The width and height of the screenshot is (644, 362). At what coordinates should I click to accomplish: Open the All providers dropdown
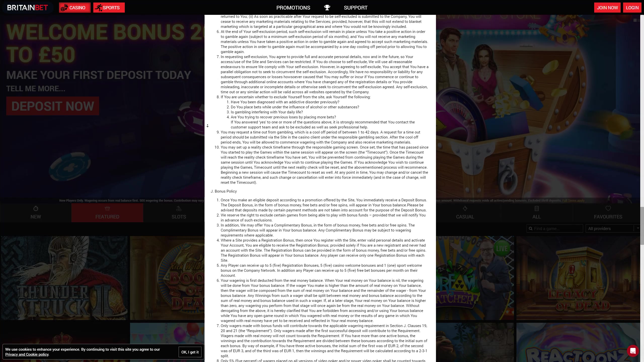point(609,229)
